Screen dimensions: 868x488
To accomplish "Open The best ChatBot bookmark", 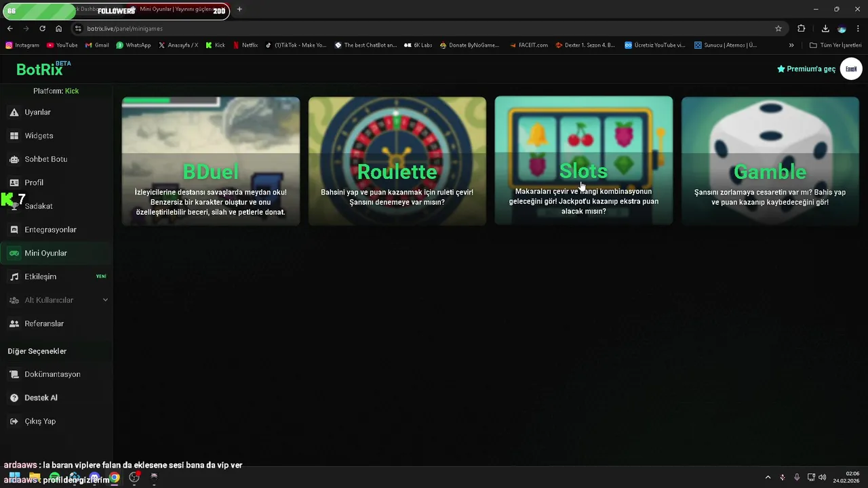I will 366,45.
